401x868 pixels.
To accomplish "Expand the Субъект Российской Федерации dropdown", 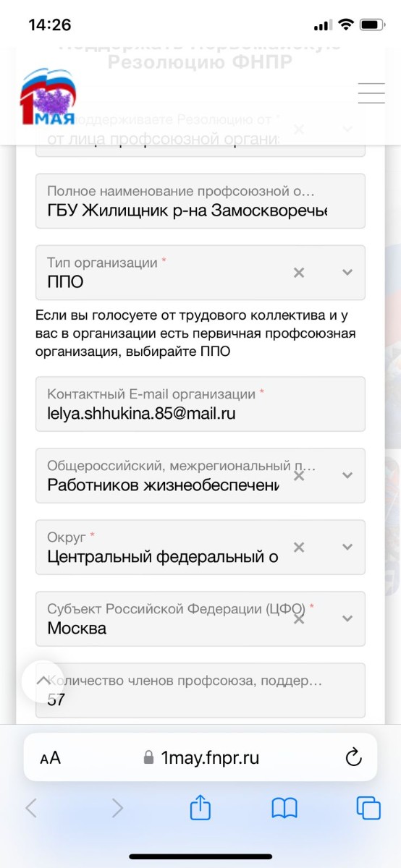I will click(347, 618).
